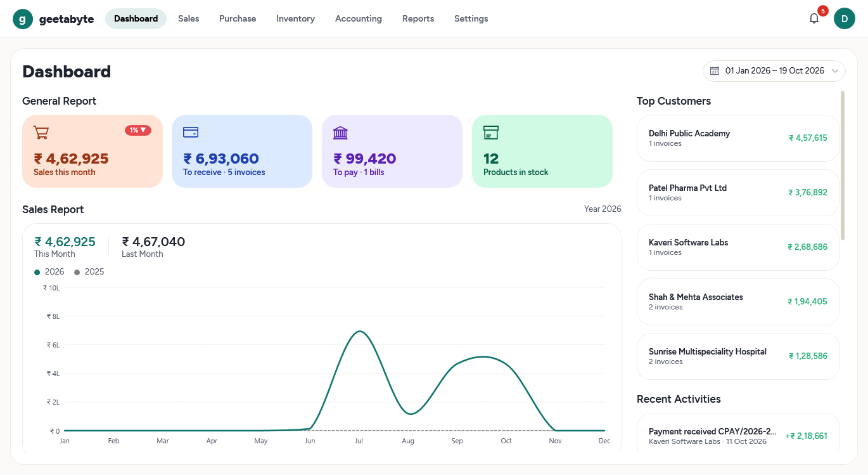Click the 1% decrease badge
The height and width of the screenshot is (475, 868).
point(138,131)
